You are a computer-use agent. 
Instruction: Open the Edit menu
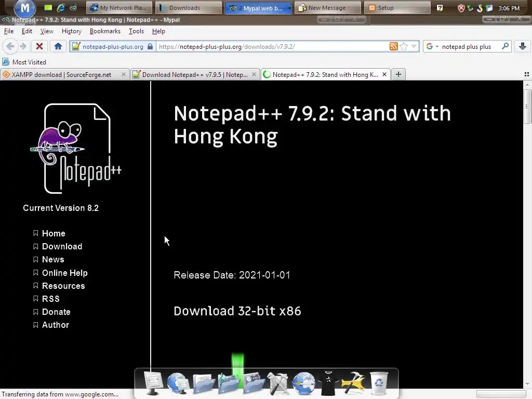coord(27,31)
